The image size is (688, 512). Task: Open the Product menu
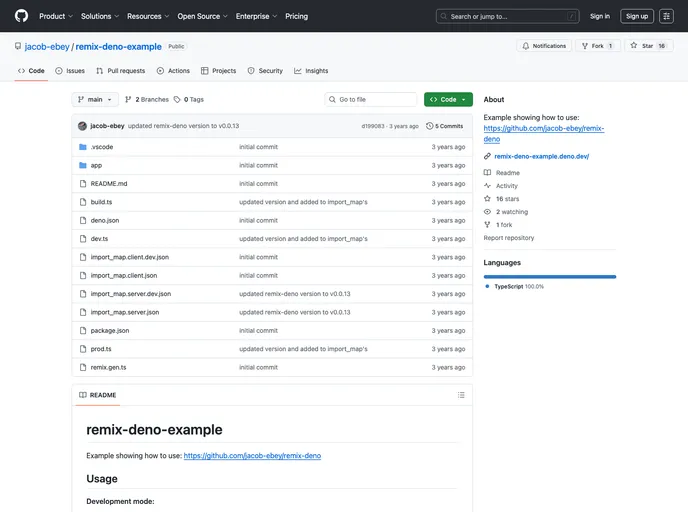(56, 16)
